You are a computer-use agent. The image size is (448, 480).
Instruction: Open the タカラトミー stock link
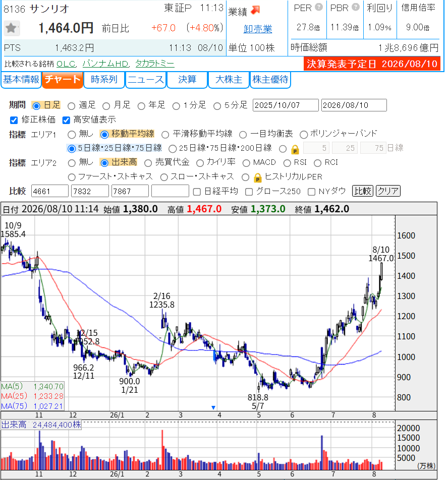[x=155, y=64]
